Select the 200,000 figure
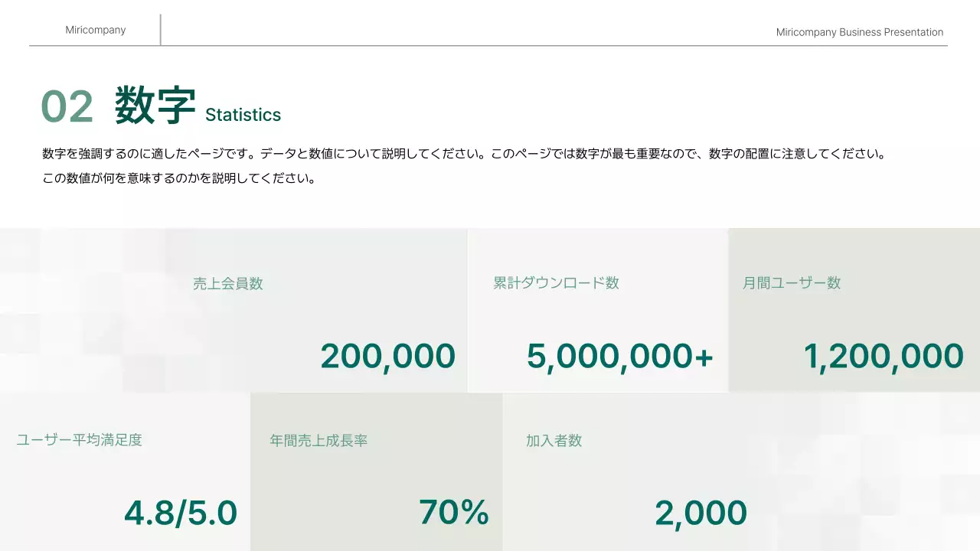980x551 pixels. (387, 357)
